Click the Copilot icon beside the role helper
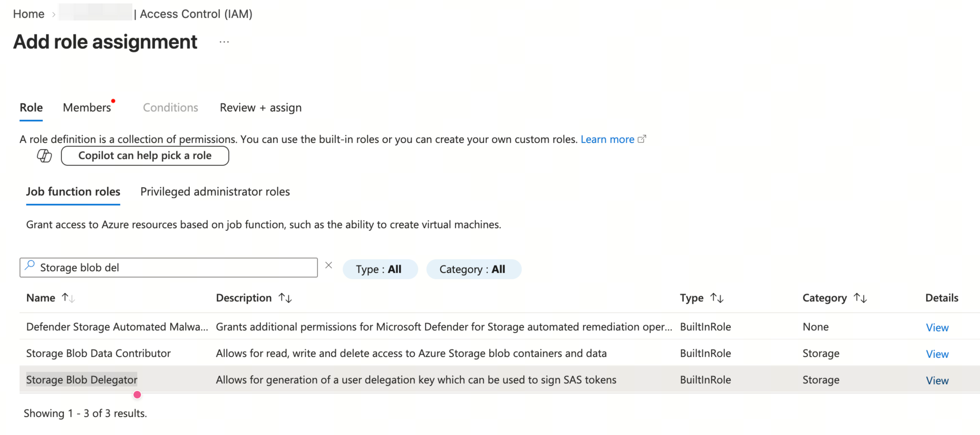Viewport: 980px width, 435px height. [44, 156]
